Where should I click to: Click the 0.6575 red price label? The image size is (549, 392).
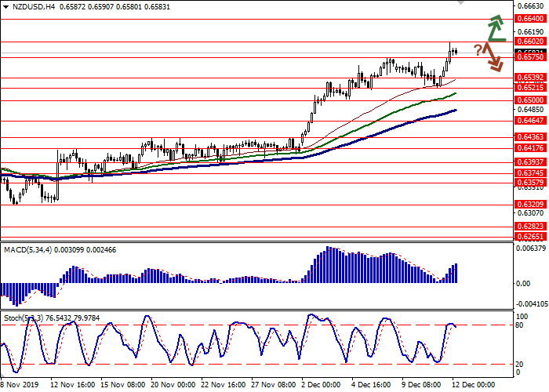[529, 57]
